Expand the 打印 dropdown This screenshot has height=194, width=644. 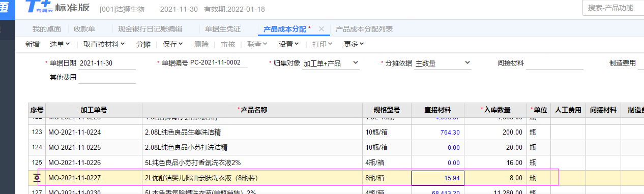point(322,44)
